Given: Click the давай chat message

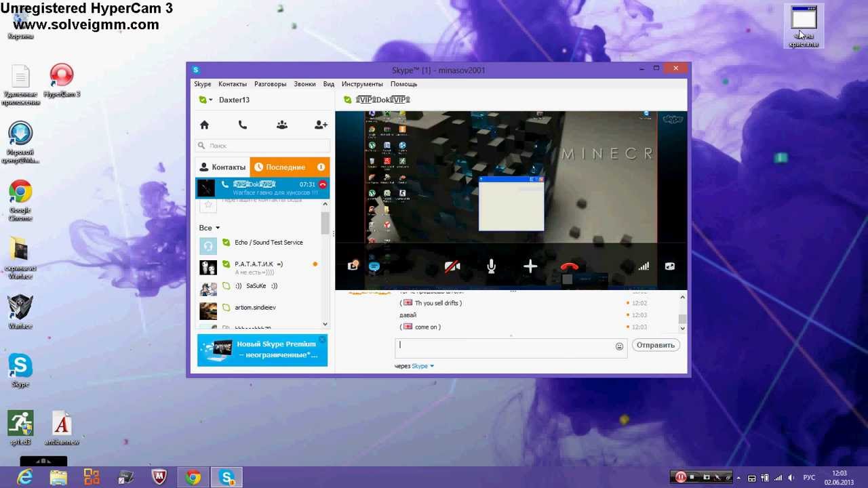Looking at the screenshot, I should pos(408,315).
